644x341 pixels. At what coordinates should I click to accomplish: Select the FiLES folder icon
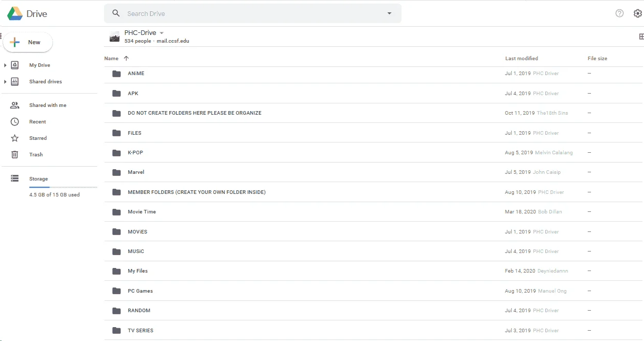(x=116, y=133)
